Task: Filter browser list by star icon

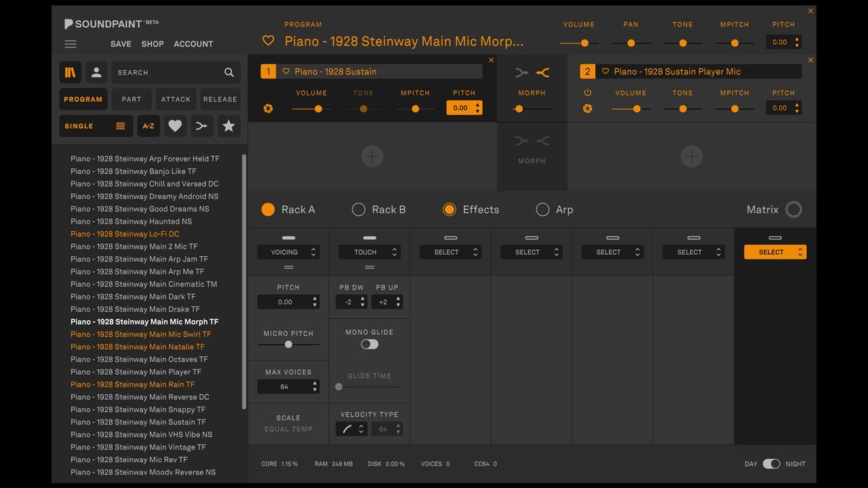Action: pyautogui.click(x=229, y=126)
